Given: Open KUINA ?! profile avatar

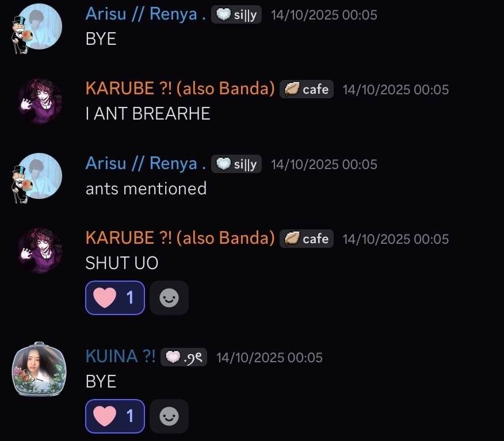Looking at the screenshot, I should [x=39, y=369].
